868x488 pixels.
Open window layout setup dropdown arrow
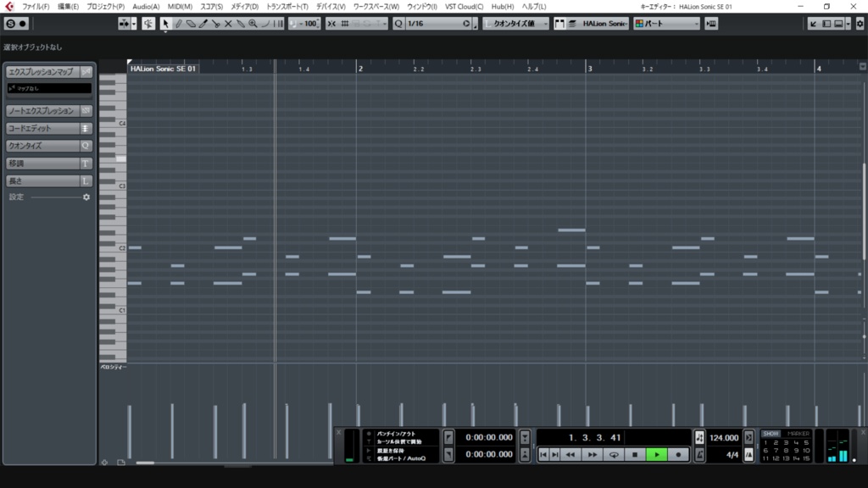(x=848, y=24)
